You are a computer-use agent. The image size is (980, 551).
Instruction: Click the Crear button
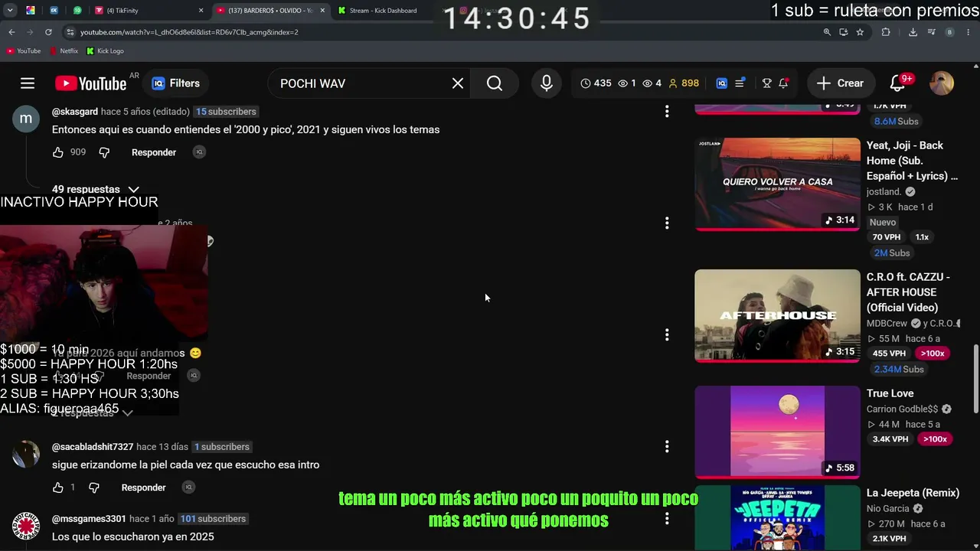pyautogui.click(x=840, y=83)
